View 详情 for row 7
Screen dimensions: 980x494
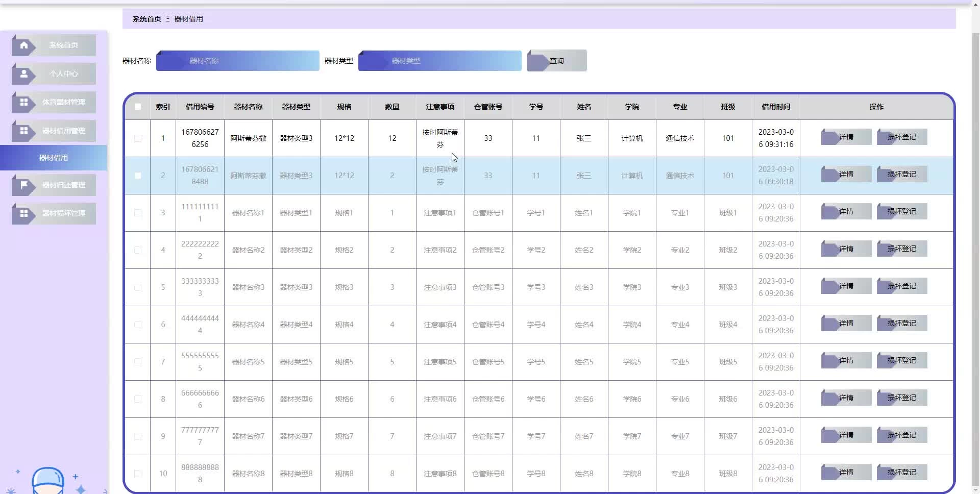pos(846,361)
